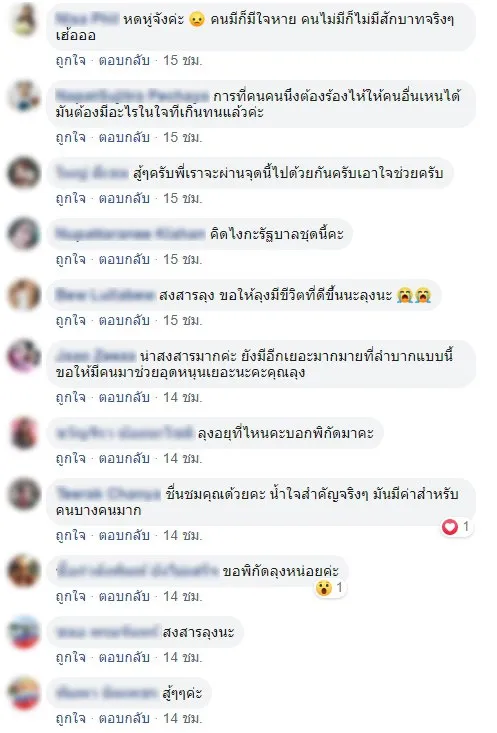Screen dimensions: 497x733
Task: Reply to the น่าสงสารมากค่ะ comment
Action: [124, 397]
